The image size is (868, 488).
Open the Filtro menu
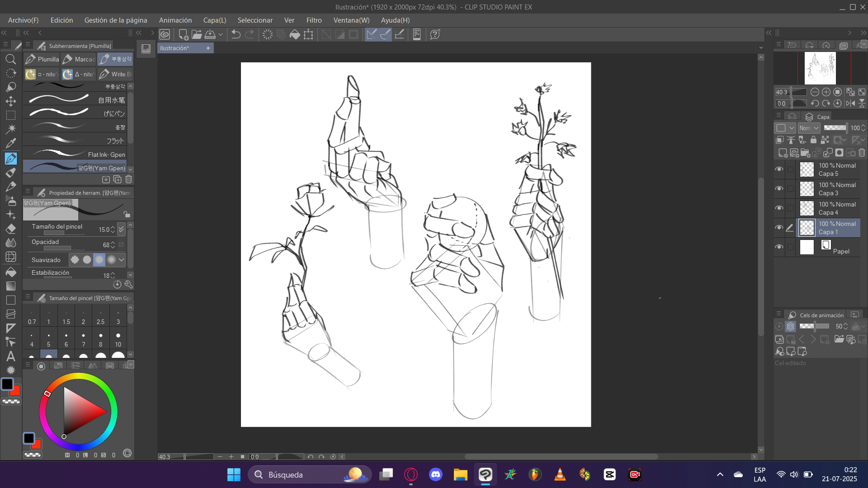(x=314, y=20)
